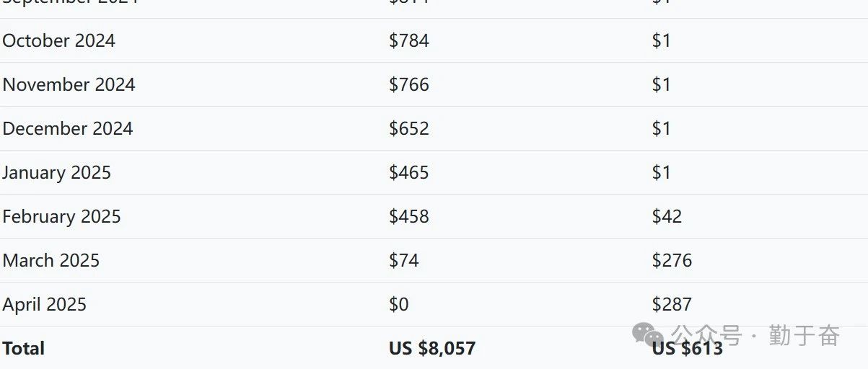Click the $42 value in February row

667,217
